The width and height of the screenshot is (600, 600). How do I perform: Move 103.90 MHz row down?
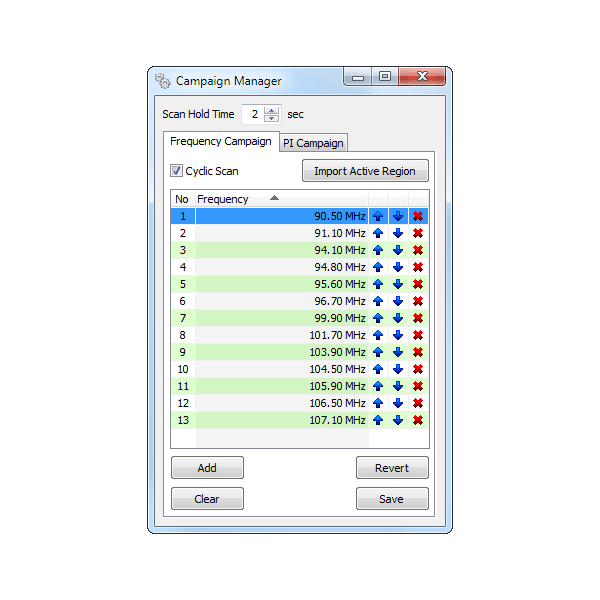[398, 352]
